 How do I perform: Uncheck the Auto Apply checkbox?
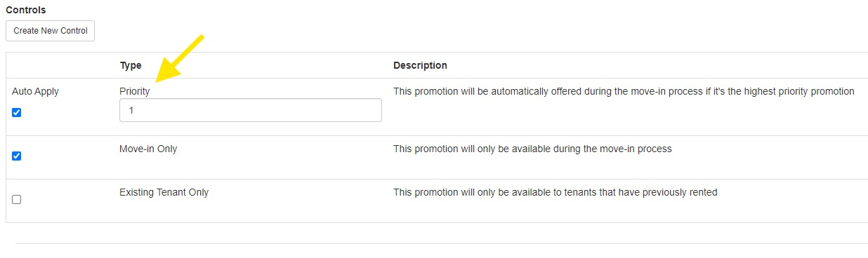pos(17,112)
